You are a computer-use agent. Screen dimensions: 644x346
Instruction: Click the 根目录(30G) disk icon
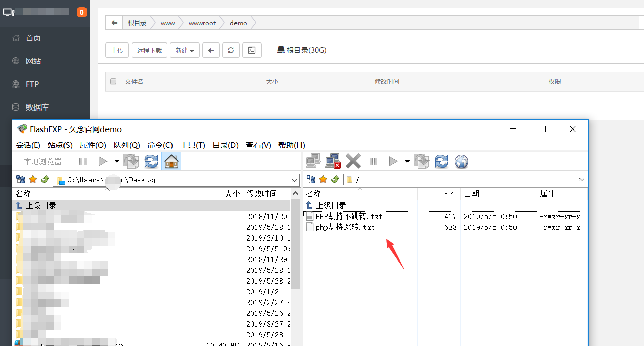[281, 50]
